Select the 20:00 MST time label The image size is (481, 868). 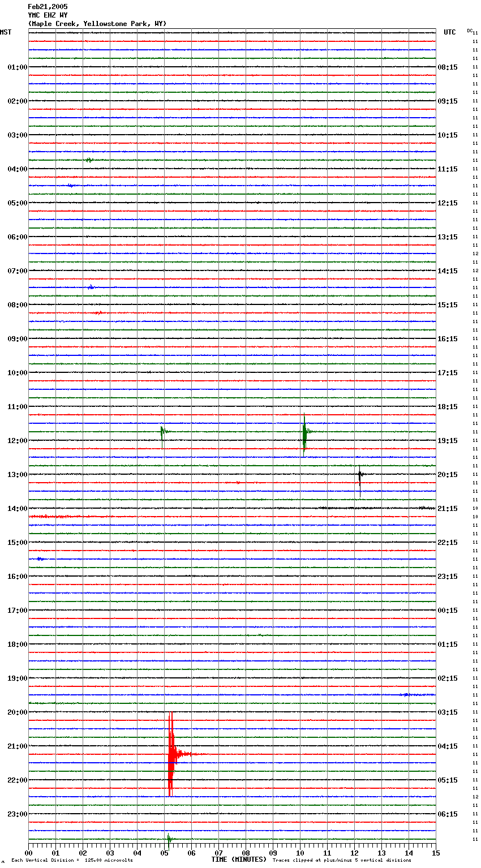click(18, 712)
